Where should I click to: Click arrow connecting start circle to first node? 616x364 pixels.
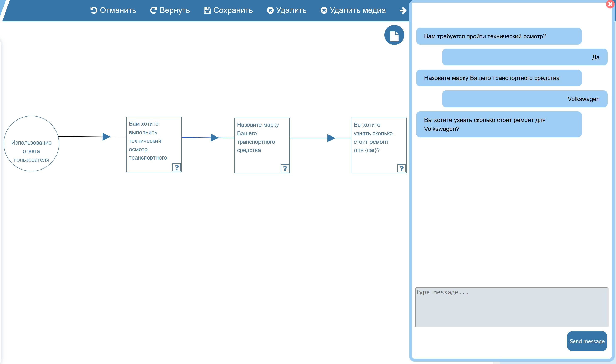pyautogui.click(x=106, y=137)
